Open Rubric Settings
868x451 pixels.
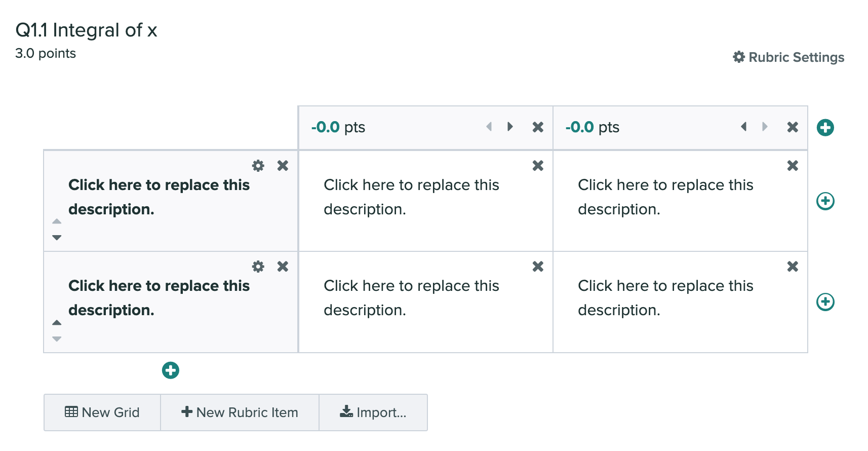tap(788, 57)
